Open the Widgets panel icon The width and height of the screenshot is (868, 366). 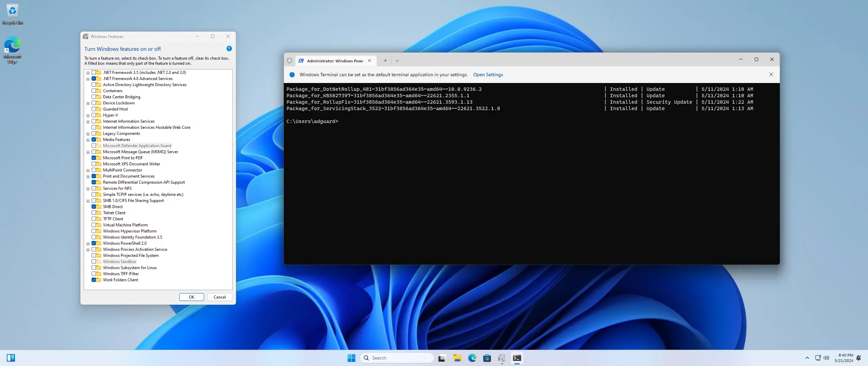(11, 358)
